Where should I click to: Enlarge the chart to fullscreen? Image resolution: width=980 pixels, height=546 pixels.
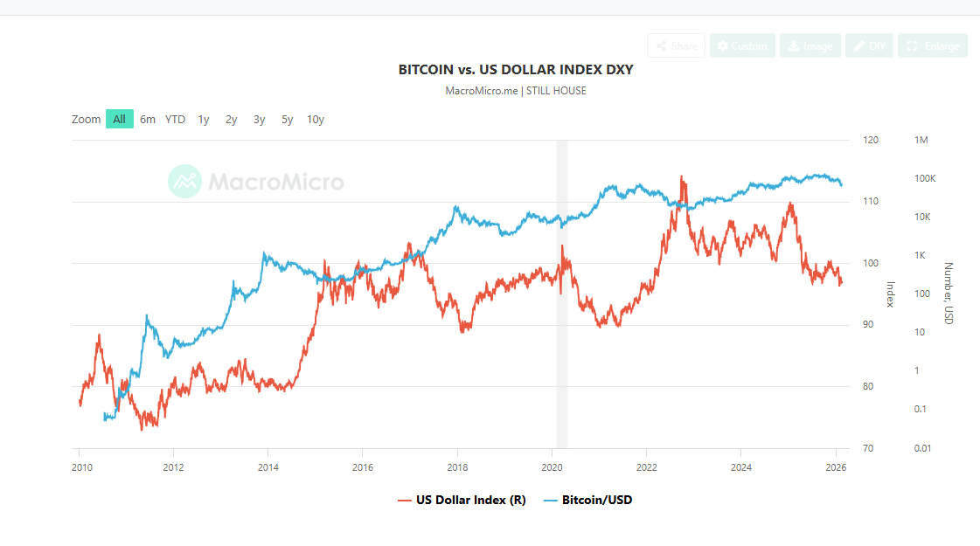click(933, 45)
